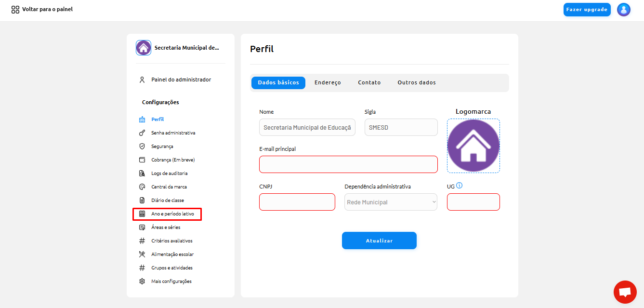The image size is (644, 308).
Task: Open Dependência administrativa dropdown
Action: point(391,202)
